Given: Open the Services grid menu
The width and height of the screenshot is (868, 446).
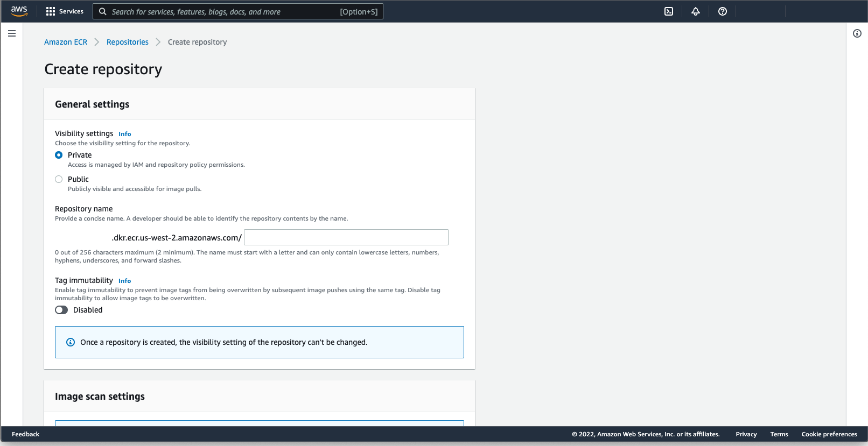Looking at the screenshot, I should [x=51, y=11].
